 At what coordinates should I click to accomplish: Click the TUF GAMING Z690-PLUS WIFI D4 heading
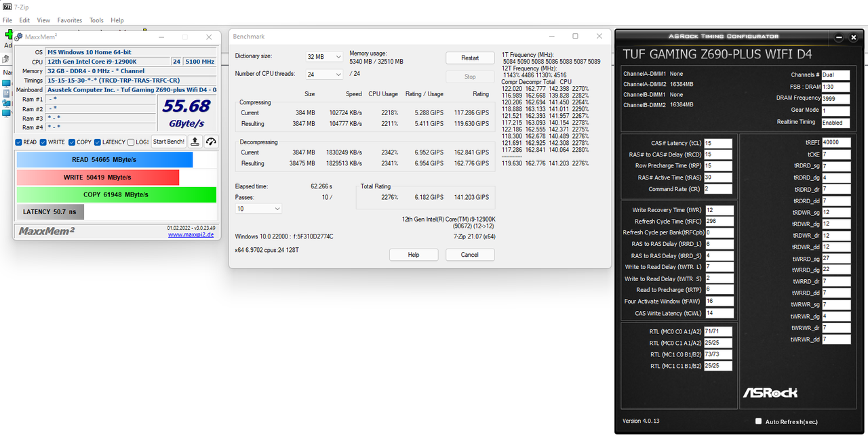point(717,54)
